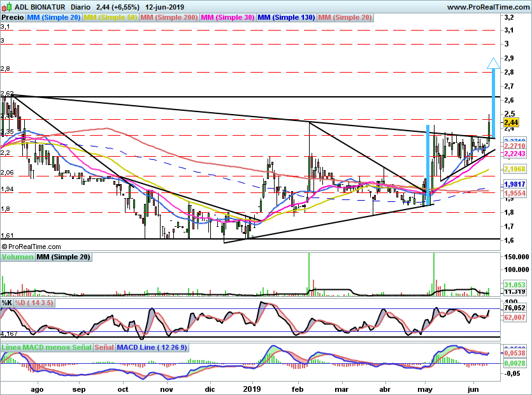Toggle the yellow MM (Simple 50) label
This screenshot has height=395, width=532.
click(x=110, y=17)
